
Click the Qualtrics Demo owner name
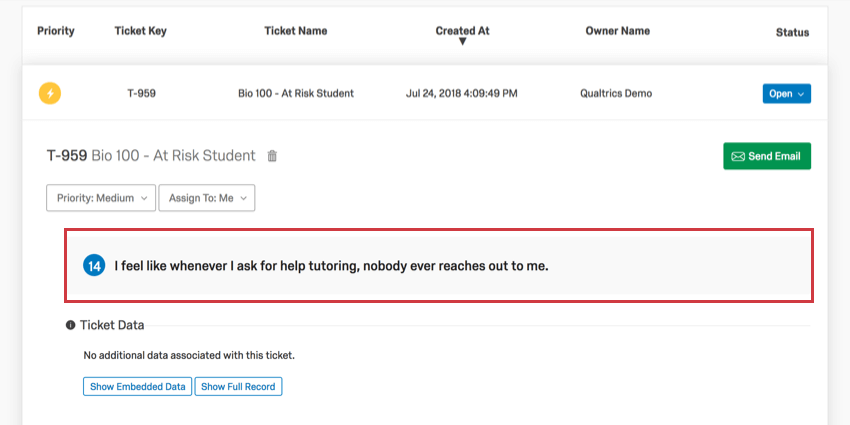[616, 94]
